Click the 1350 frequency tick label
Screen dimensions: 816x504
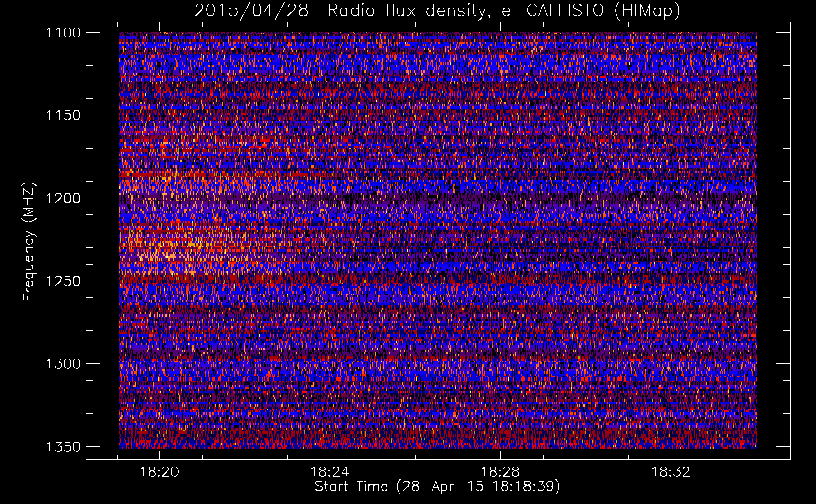point(63,447)
